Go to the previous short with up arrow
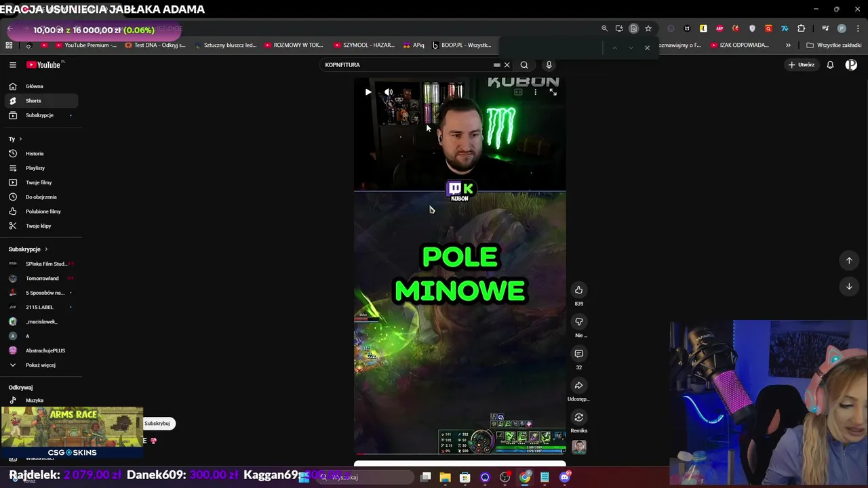The height and width of the screenshot is (488, 868). (x=849, y=260)
